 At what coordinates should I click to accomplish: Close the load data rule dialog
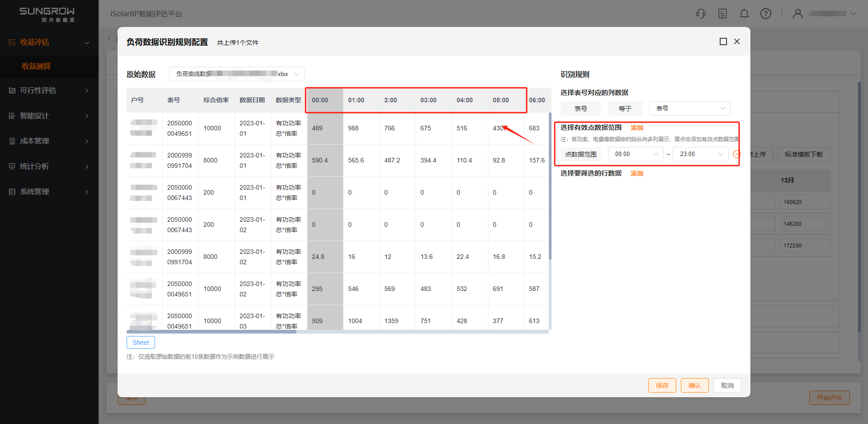737,42
